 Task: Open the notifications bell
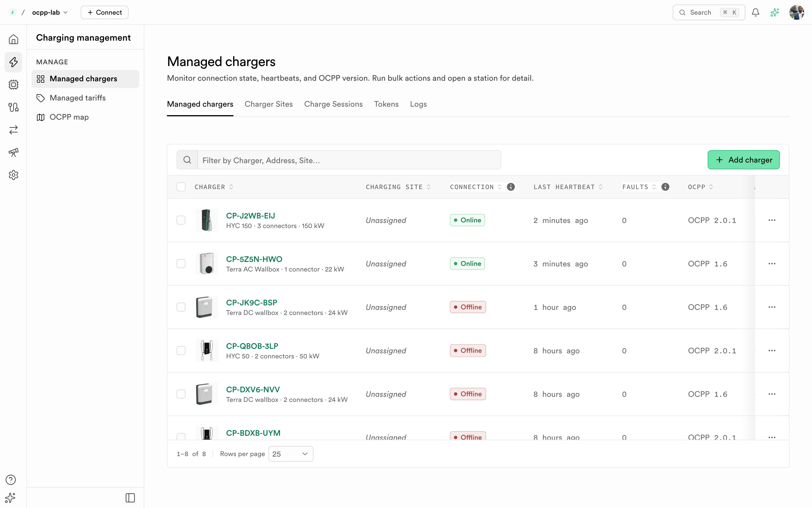coord(755,12)
